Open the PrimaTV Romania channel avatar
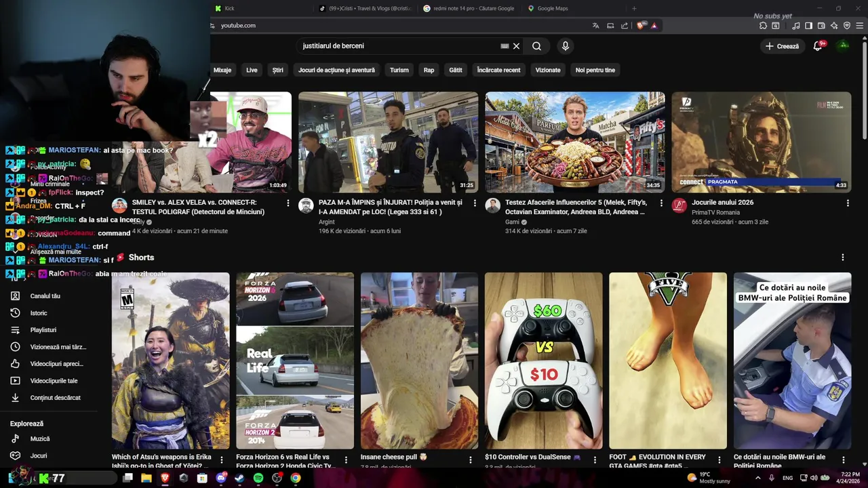 679,205
